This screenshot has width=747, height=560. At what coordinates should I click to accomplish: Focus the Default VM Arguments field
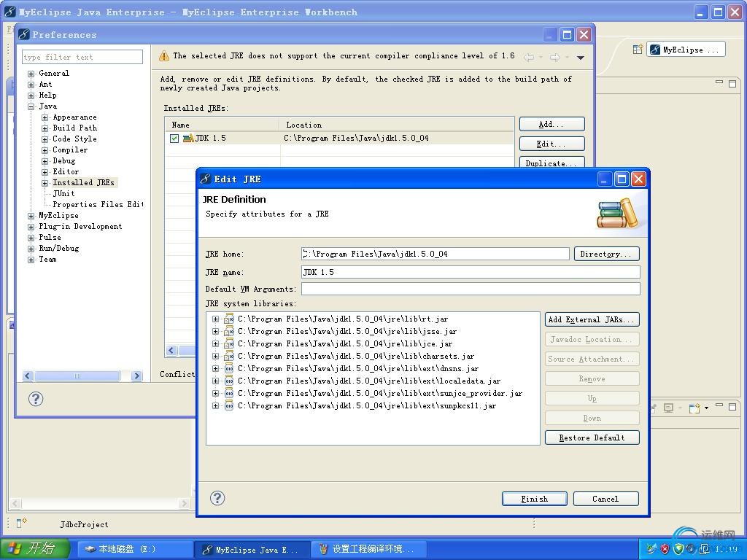471,289
